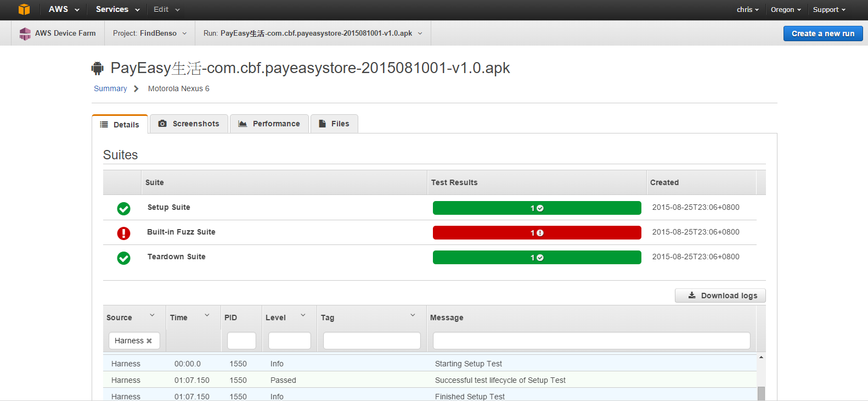The width and height of the screenshot is (868, 401).
Task: Click the Download logs button
Action: click(x=720, y=296)
